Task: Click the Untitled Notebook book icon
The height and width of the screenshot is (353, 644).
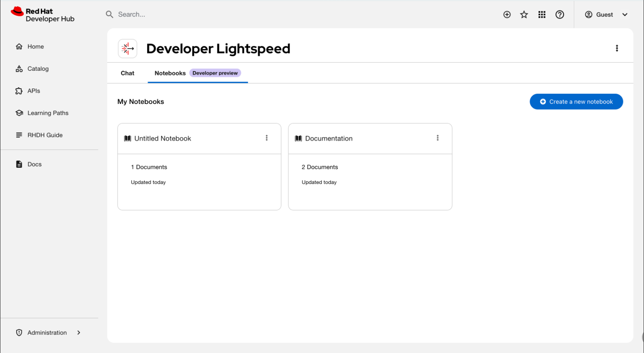Action: (x=128, y=139)
